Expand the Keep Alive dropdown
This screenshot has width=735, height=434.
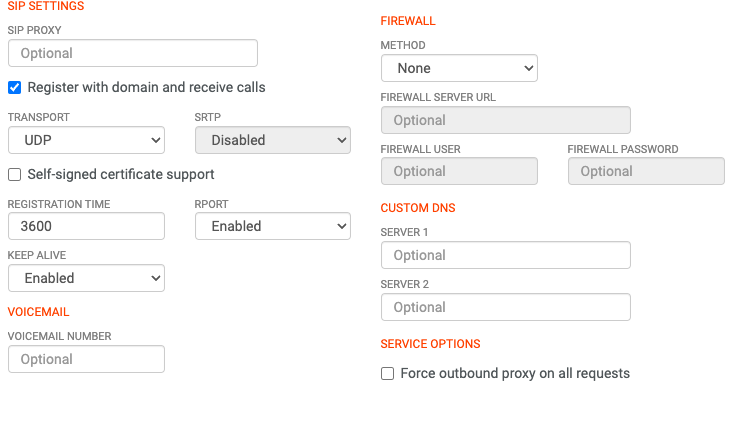pyautogui.click(x=86, y=278)
